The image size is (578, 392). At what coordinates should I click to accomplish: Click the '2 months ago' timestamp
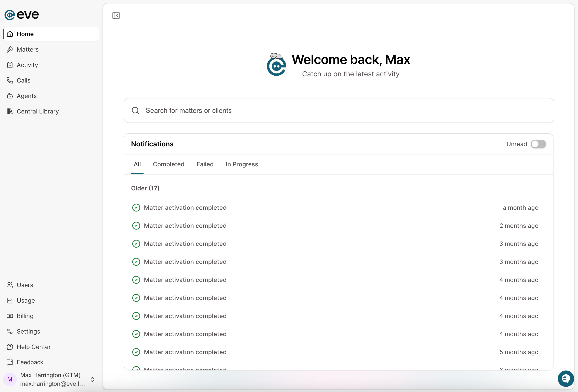519,226
